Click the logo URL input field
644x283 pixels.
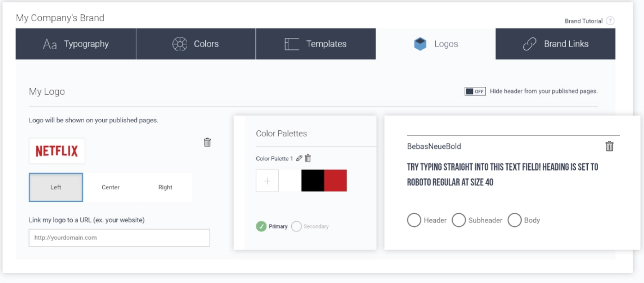pyautogui.click(x=119, y=238)
